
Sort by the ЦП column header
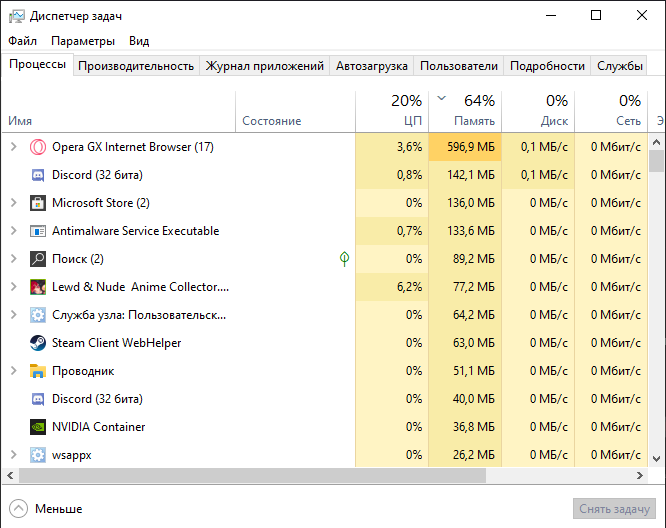(392, 111)
